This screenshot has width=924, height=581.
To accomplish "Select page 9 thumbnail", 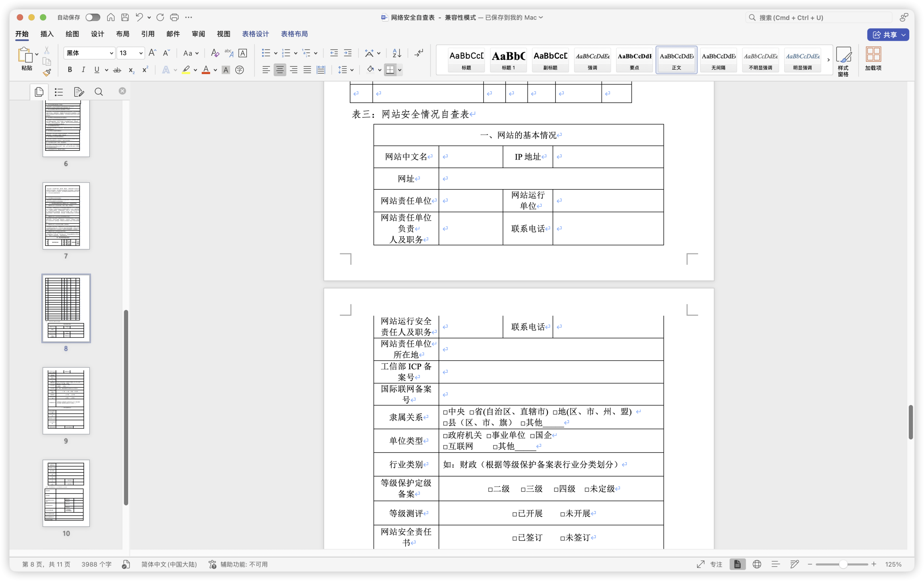I will coord(66,401).
